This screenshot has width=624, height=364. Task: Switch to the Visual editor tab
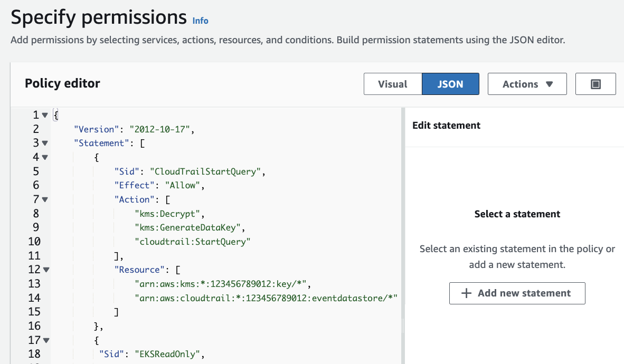(392, 84)
